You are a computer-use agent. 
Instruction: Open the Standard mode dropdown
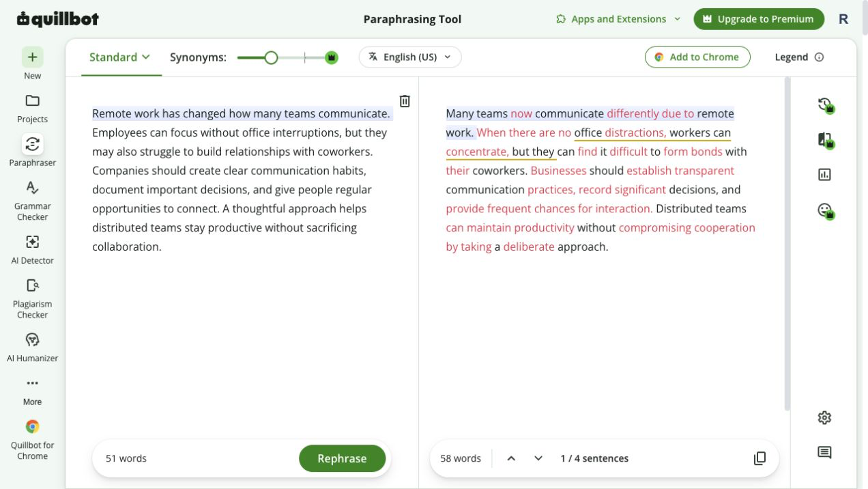[x=120, y=57]
